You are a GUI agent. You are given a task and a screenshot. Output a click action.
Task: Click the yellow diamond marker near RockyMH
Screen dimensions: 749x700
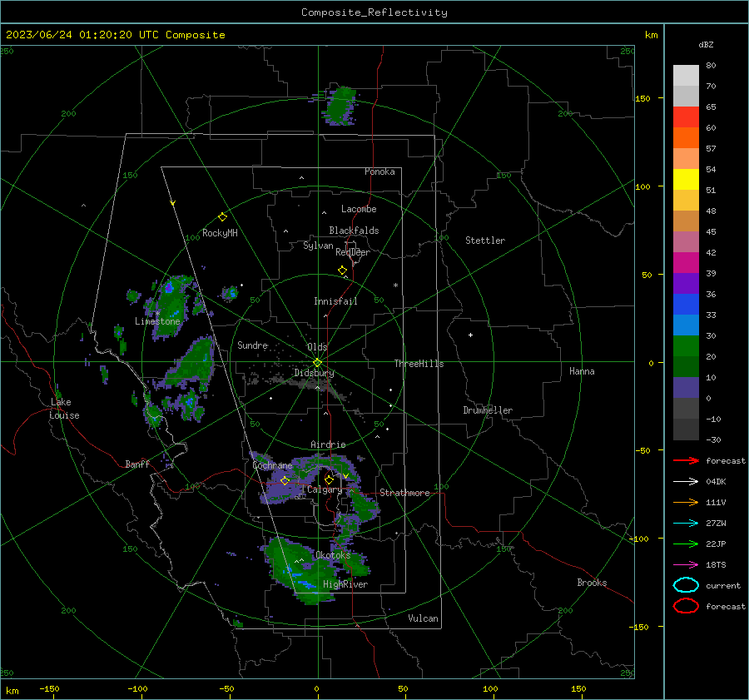222,217
